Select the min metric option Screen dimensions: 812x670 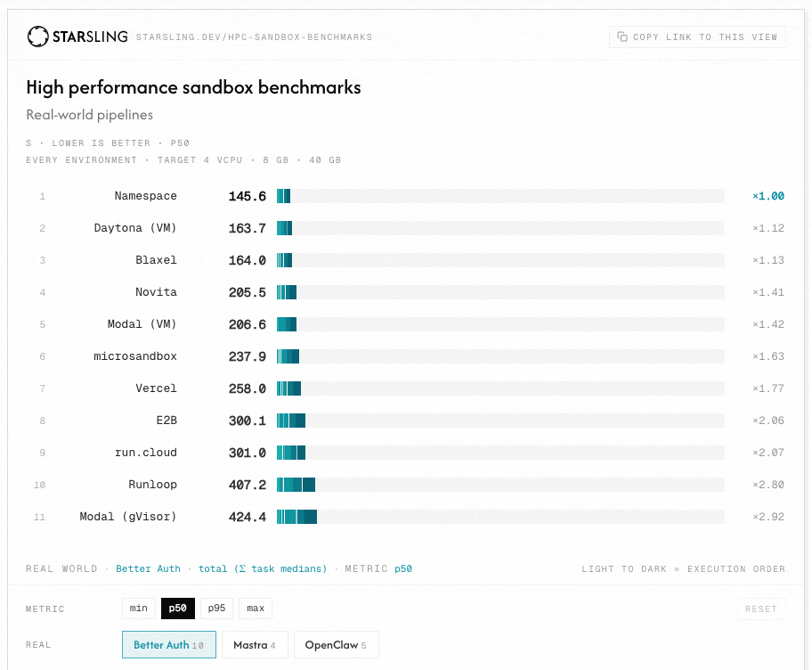[x=138, y=609]
